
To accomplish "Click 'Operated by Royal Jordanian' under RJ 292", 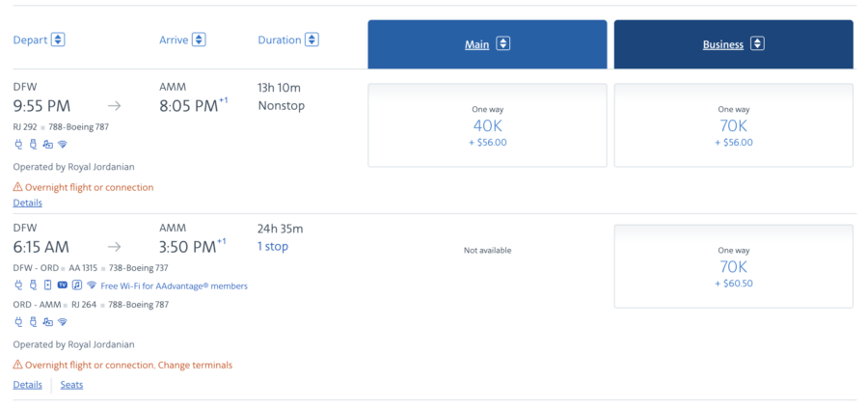I will (73, 167).
